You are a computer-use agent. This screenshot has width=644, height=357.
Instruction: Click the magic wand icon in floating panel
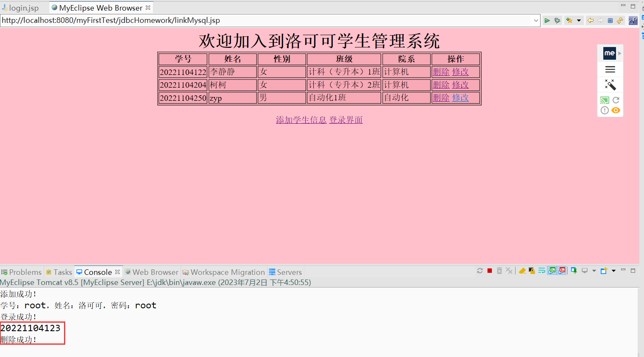pos(610,85)
